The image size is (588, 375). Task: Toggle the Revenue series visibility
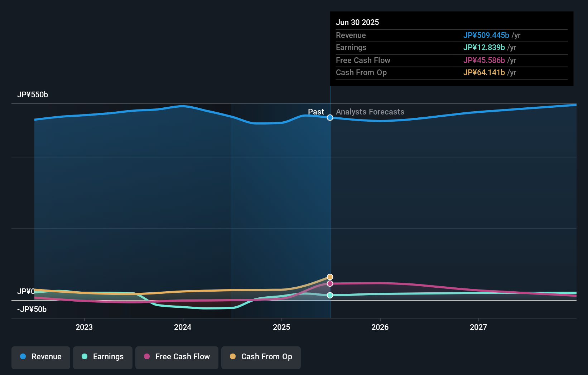pos(40,357)
